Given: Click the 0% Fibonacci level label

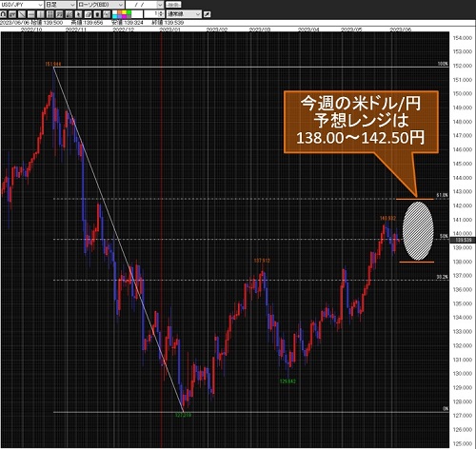Looking at the screenshot, I should tap(446, 409).
